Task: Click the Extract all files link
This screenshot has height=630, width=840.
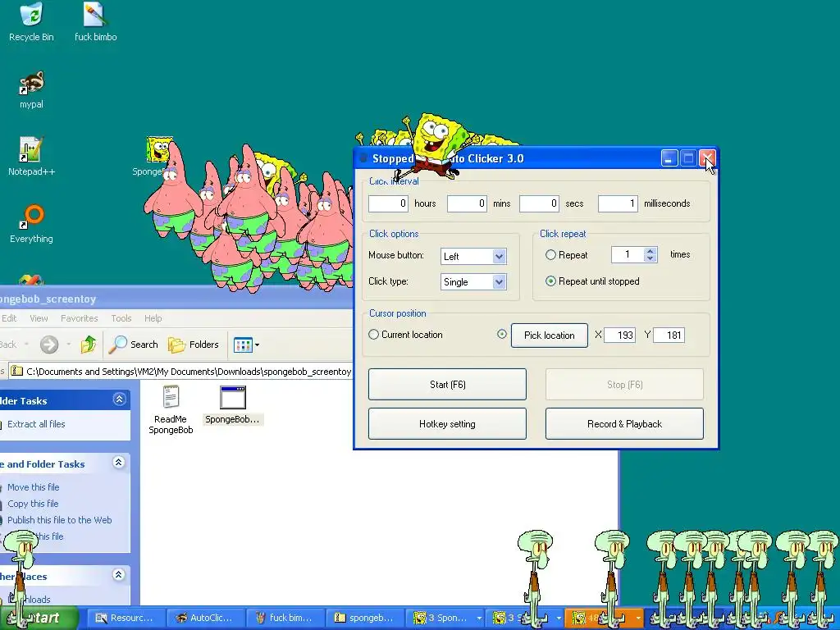Action: pos(36,424)
